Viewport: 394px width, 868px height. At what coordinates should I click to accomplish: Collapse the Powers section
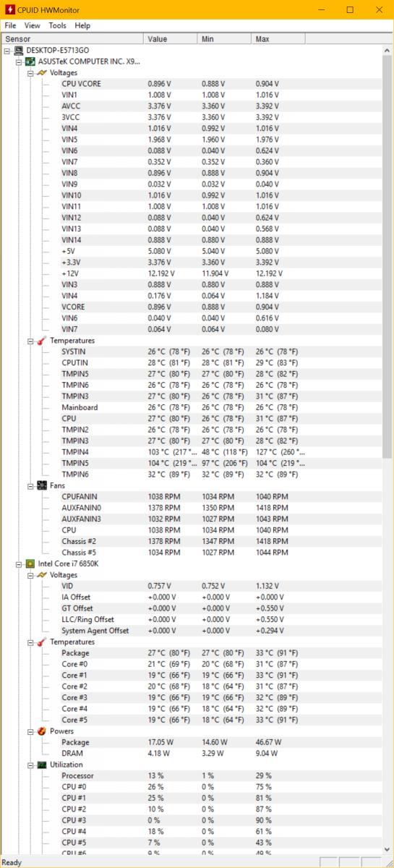click(30, 731)
